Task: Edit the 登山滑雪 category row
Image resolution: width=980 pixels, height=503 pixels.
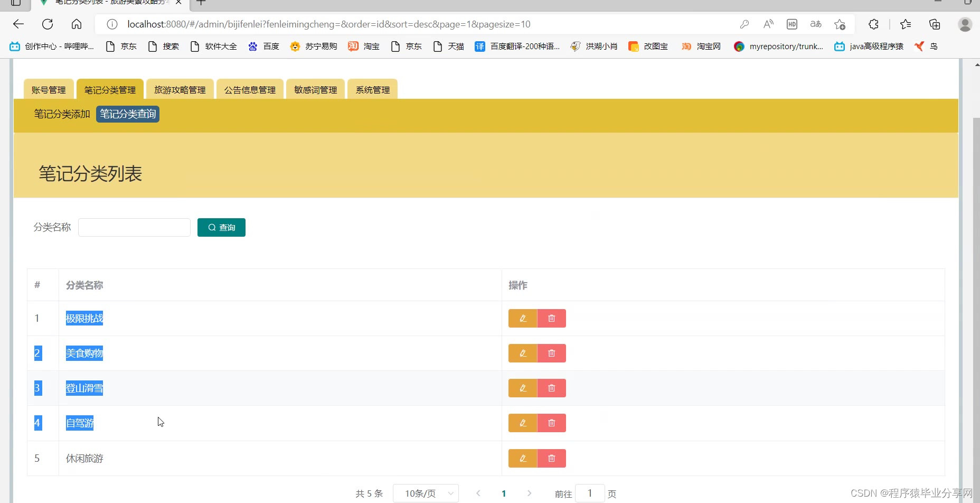Action: [x=523, y=388]
